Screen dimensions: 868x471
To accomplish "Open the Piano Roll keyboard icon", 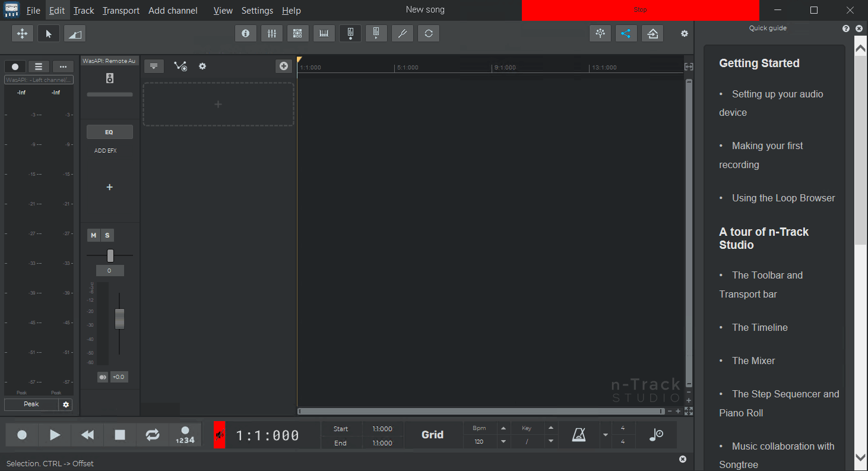I will 324,33.
